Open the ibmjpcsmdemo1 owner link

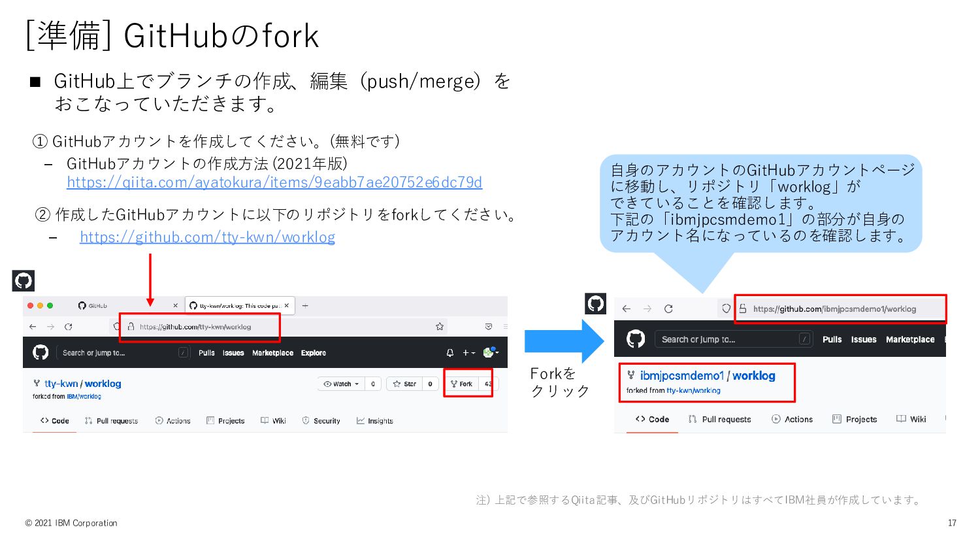pyautogui.click(x=682, y=376)
